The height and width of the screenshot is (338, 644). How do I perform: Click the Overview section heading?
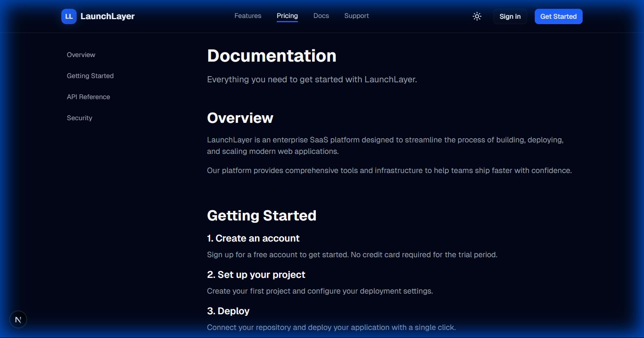(x=240, y=118)
